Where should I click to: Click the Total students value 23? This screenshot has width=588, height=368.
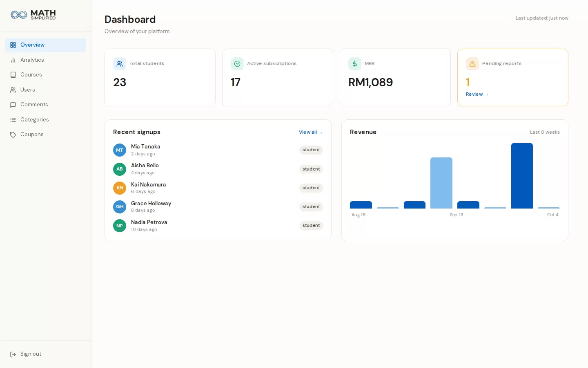point(120,83)
